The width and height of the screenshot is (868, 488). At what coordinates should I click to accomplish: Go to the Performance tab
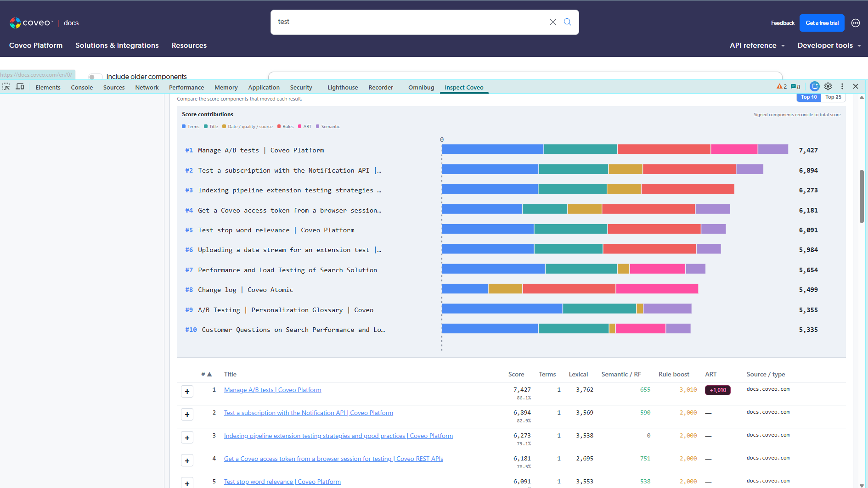tap(186, 87)
